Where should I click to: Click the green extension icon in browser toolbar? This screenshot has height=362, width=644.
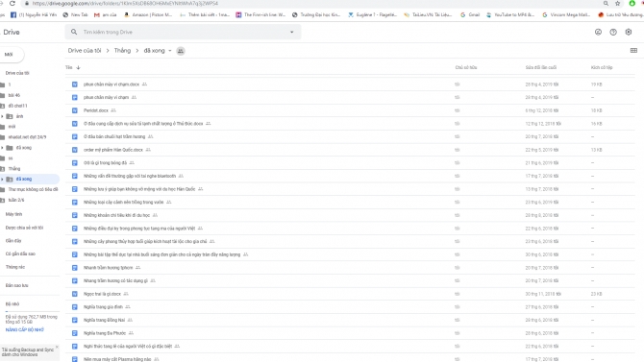632,3
